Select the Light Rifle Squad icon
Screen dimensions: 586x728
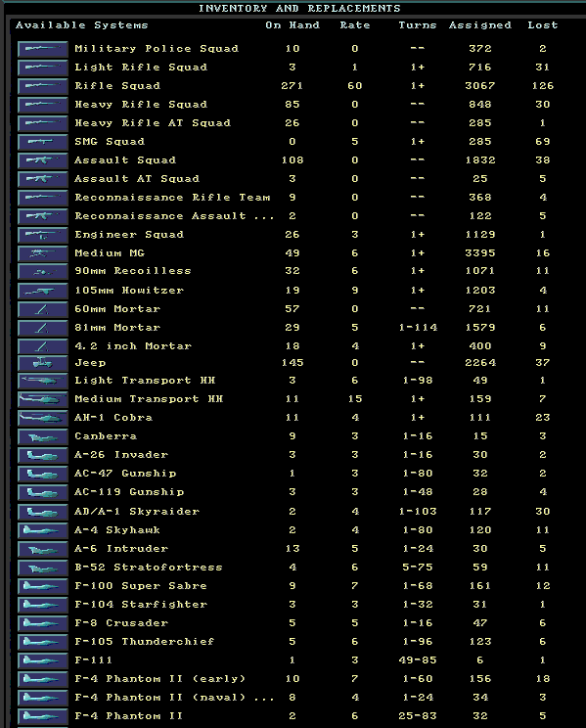(43, 68)
